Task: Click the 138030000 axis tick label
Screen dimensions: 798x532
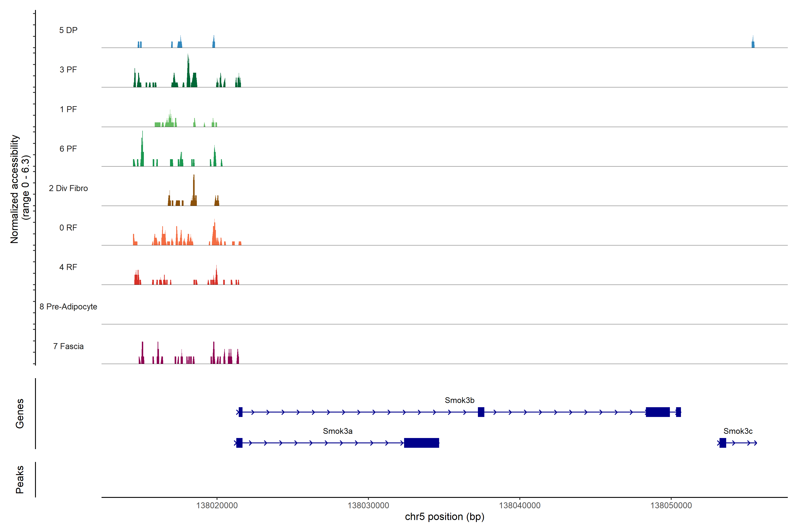Action: 368,506
